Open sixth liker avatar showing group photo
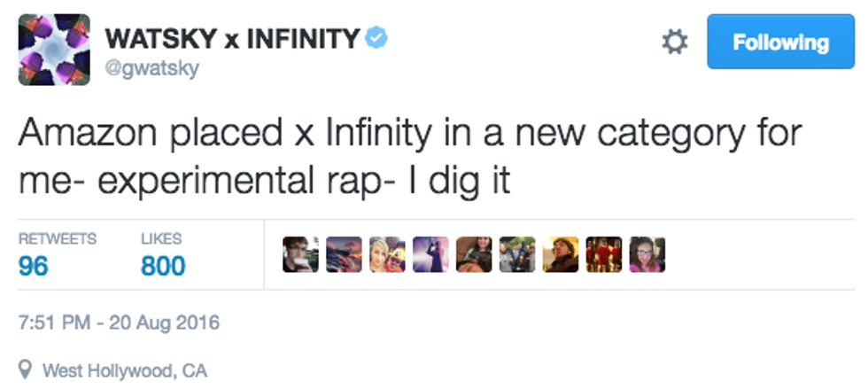This screenshot has width=868, height=389. click(x=517, y=254)
